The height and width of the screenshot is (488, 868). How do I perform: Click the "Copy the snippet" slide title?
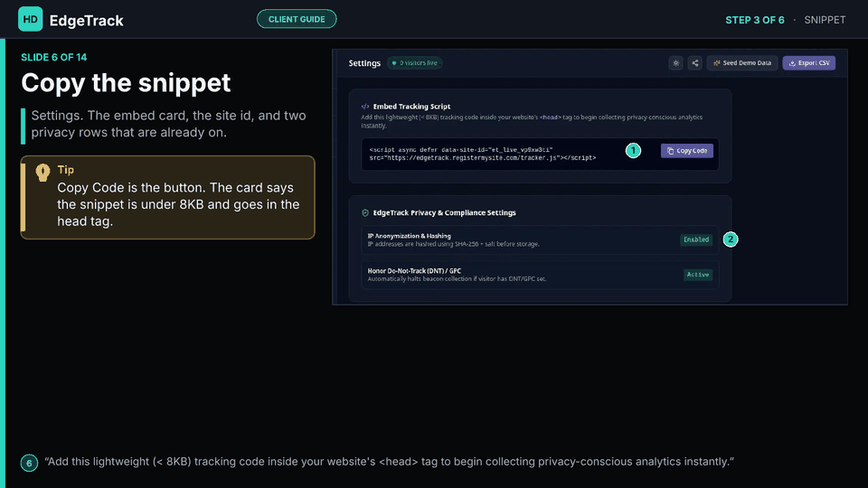pyautogui.click(x=126, y=82)
